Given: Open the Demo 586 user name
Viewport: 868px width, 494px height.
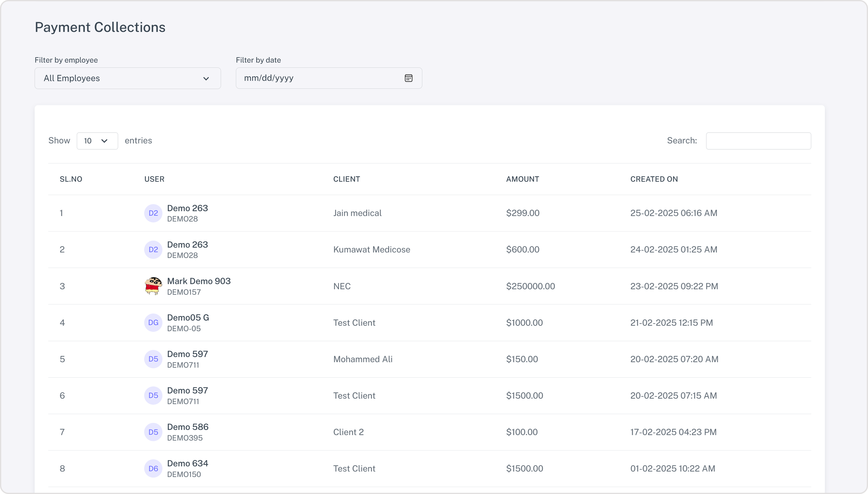Looking at the screenshot, I should [188, 427].
